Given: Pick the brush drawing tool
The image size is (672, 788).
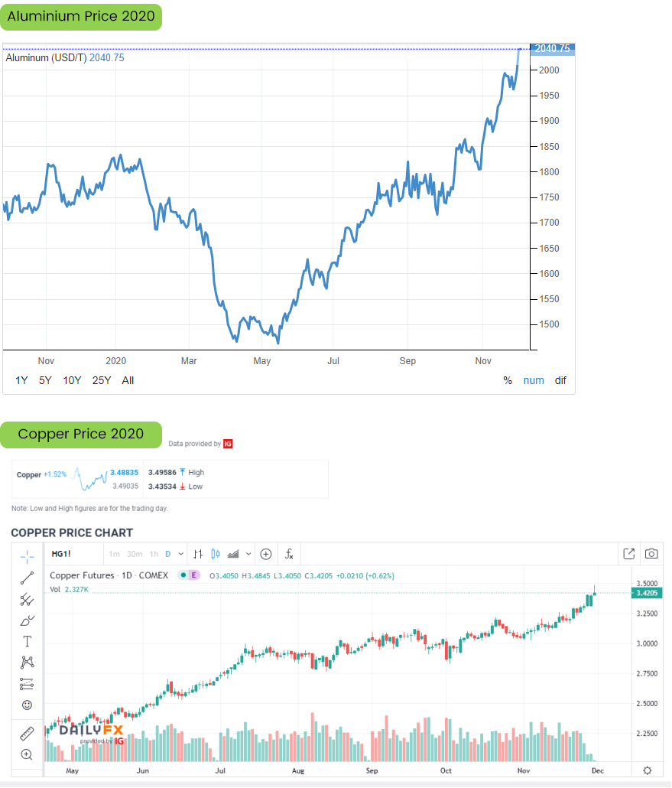Looking at the screenshot, I should [27, 620].
